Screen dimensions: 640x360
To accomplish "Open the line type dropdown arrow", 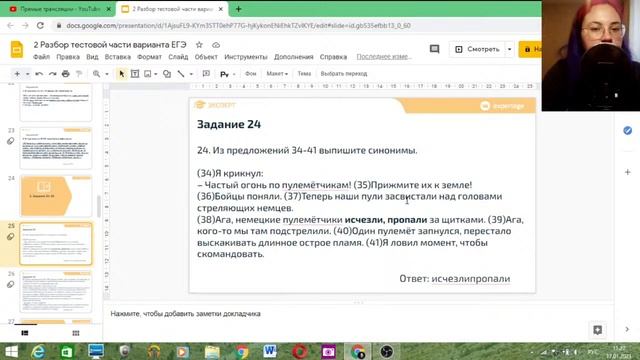I will [x=191, y=74].
